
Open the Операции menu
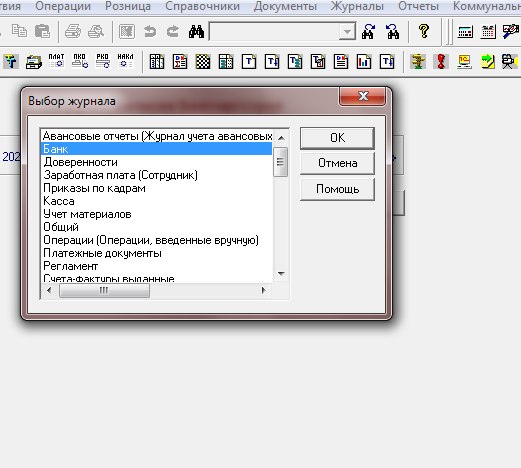63,6
